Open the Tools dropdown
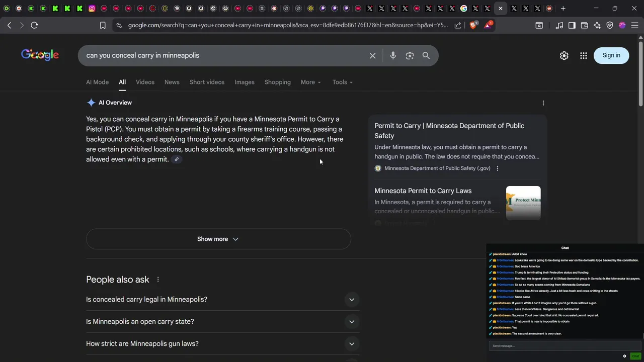 coord(343,82)
